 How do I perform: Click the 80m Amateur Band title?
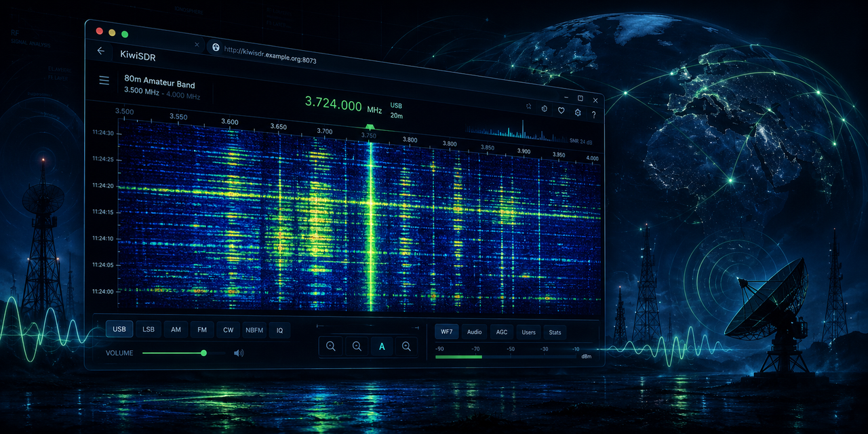[x=159, y=83]
